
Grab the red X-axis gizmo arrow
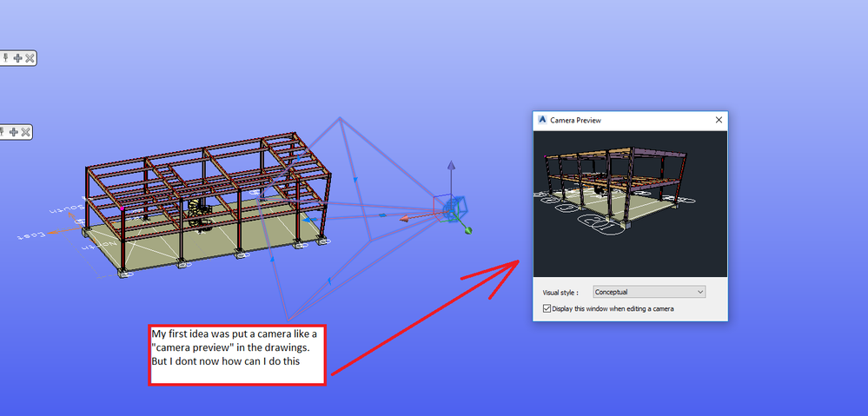click(x=405, y=219)
